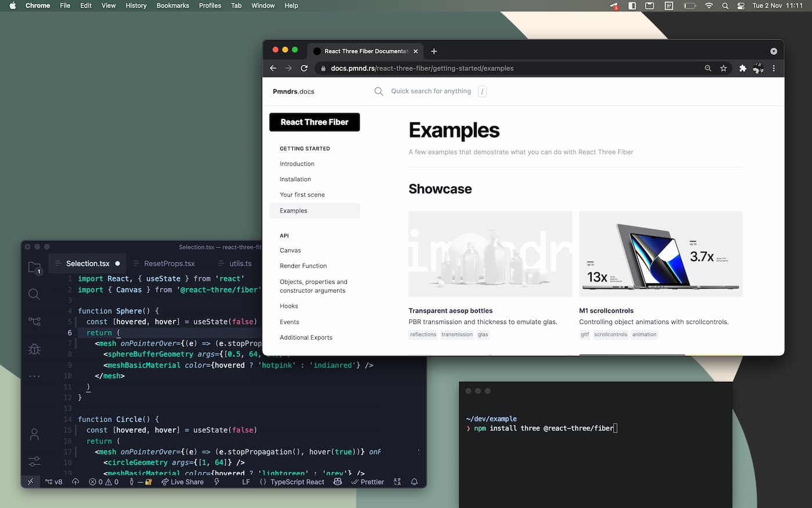Open the LF end-of-line sequence selector
Viewport: 812px width, 508px height.
click(246, 482)
